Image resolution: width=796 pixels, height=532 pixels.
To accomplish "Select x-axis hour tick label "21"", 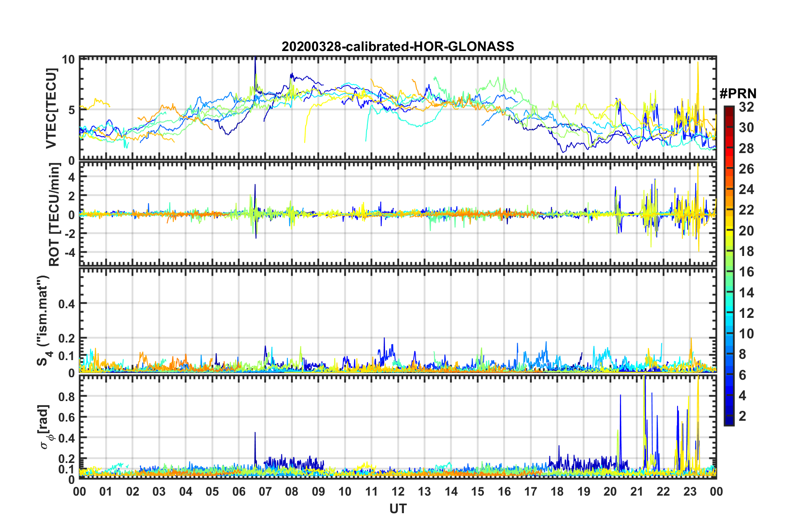I will click(x=637, y=491).
